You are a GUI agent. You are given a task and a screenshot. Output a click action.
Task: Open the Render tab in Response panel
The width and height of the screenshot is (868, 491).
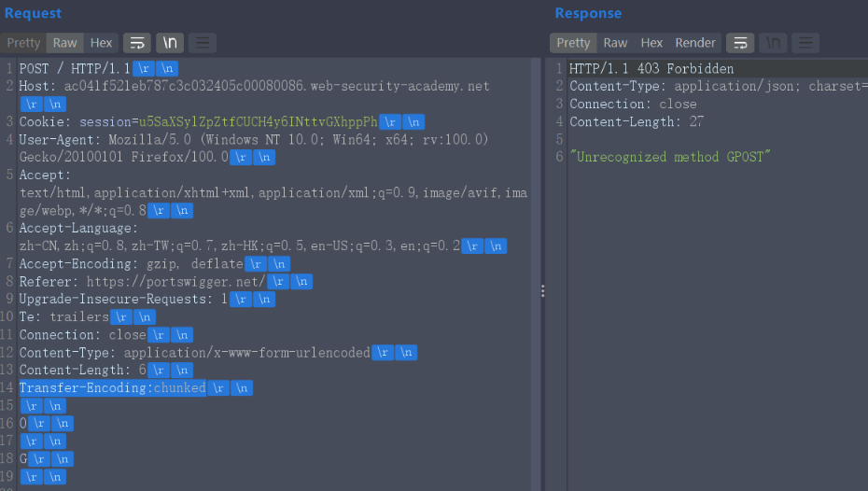tap(695, 43)
